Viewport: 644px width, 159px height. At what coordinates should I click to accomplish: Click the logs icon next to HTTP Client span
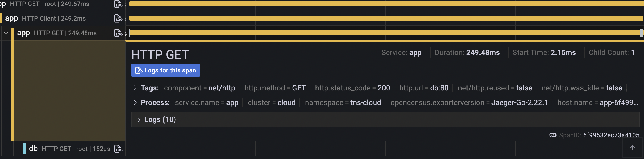pos(118,18)
